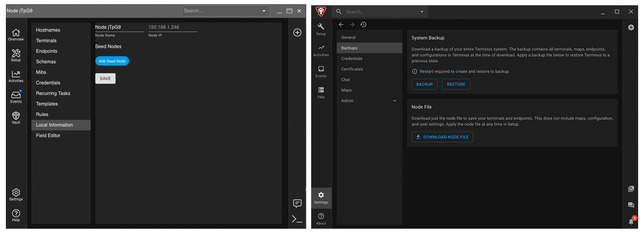Select Backups in settings menu
Image resolution: width=644 pixels, height=232 pixels.
click(370, 48)
